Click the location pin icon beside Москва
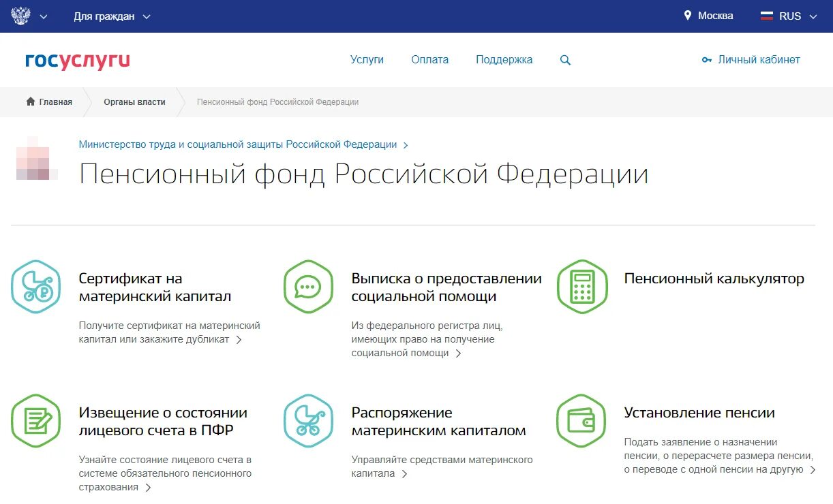Image resolution: width=833 pixels, height=504 pixels. click(x=688, y=15)
